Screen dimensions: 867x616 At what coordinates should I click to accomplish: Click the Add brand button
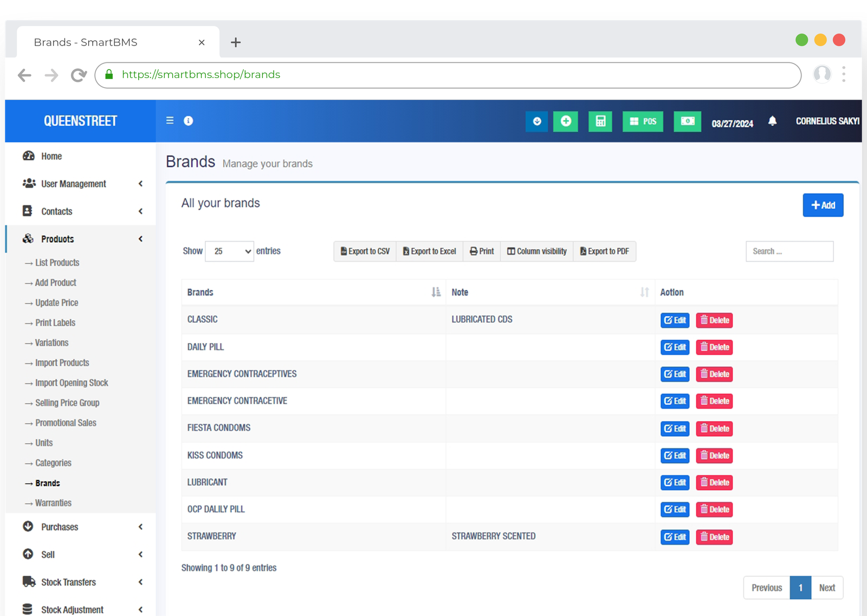pos(823,205)
